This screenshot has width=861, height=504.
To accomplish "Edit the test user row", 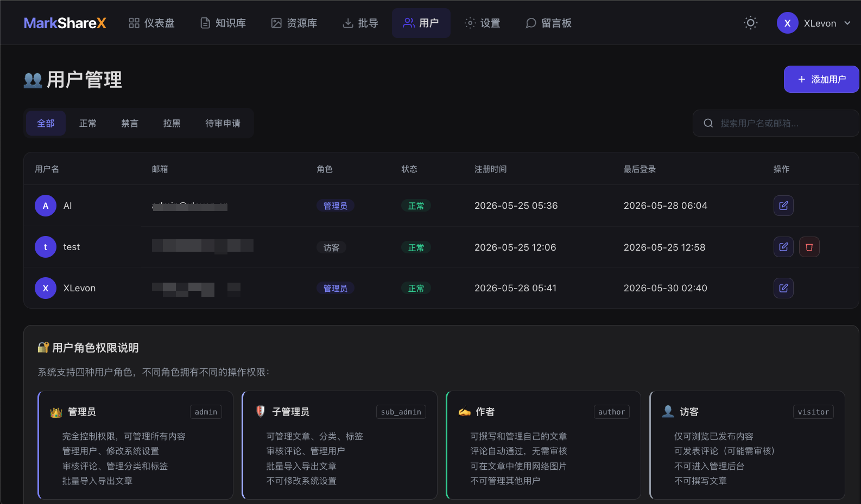I will (783, 247).
